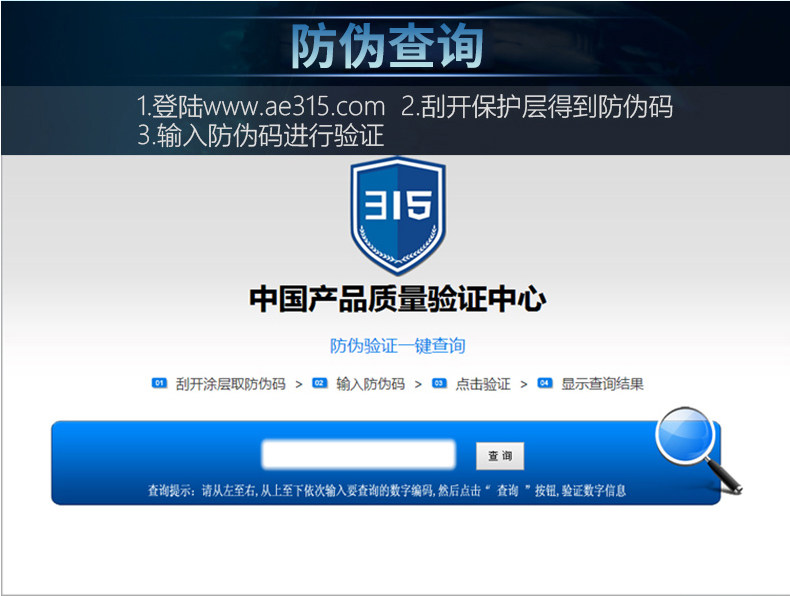This screenshot has width=790, height=596.
Task: Click the 查询提示 hint text
Action: tap(386, 490)
